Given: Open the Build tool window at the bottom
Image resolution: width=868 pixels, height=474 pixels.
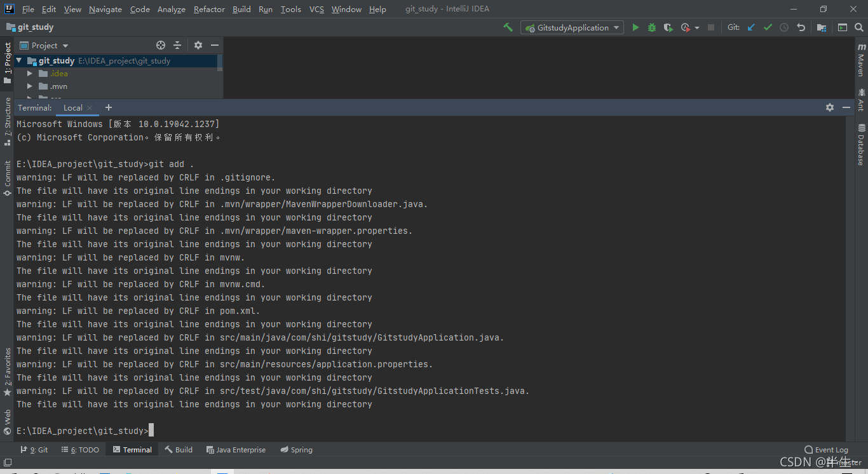Looking at the screenshot, I should point(179,449).
